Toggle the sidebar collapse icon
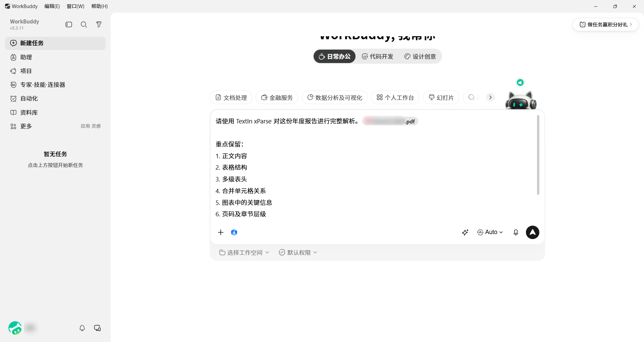 click(x=69, y=24)
